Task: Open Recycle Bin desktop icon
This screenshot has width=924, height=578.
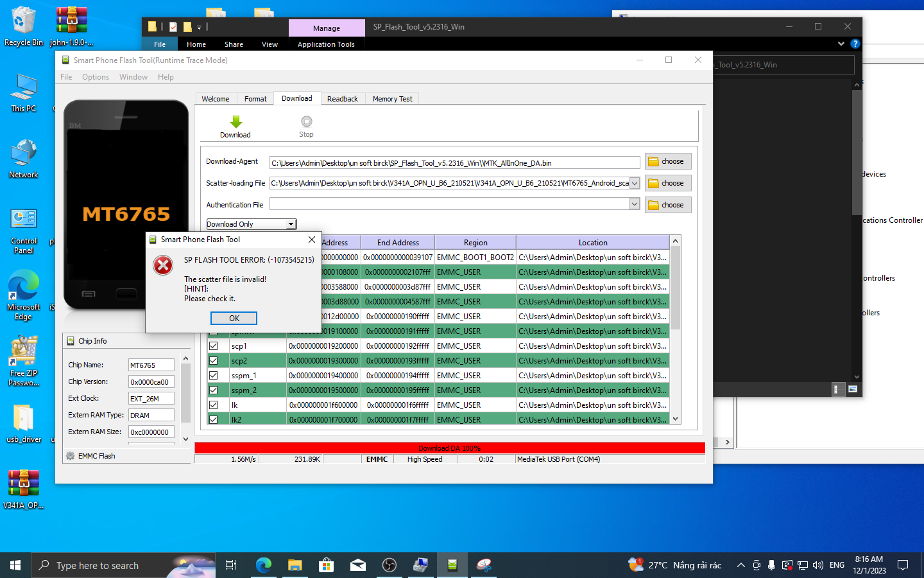Action: tap(23, 22)
